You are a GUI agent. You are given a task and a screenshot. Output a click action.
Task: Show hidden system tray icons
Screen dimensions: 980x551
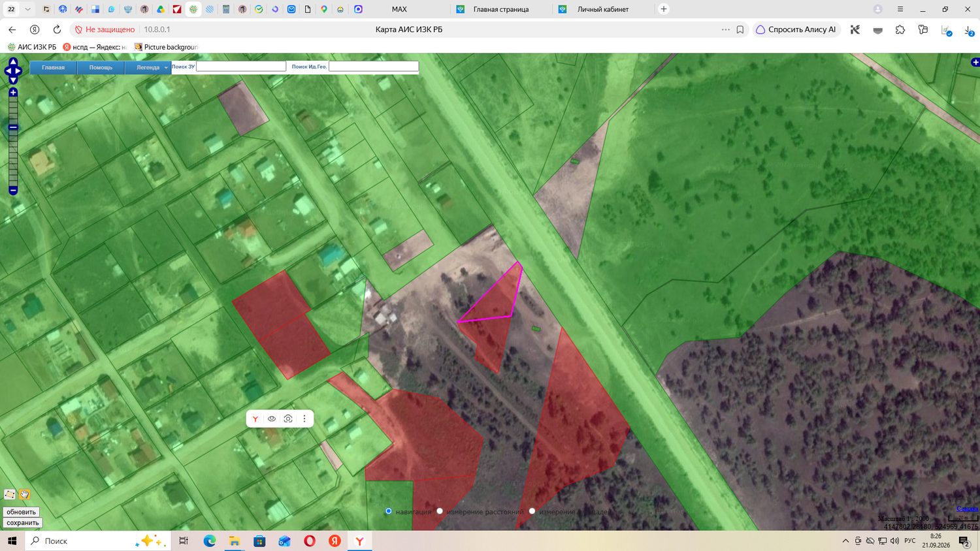[x=845, y=541]
